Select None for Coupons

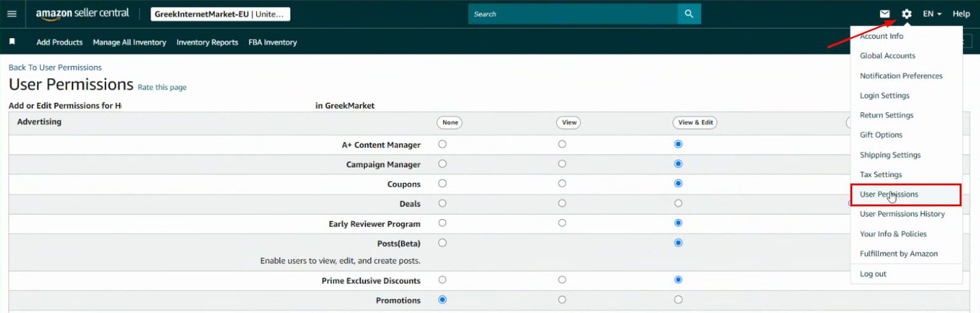(442, 183)
